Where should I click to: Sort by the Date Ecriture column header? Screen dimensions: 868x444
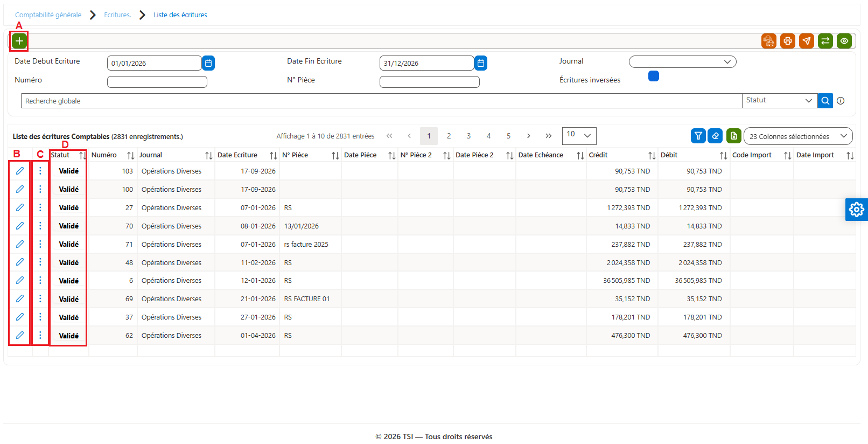point(247,155)
